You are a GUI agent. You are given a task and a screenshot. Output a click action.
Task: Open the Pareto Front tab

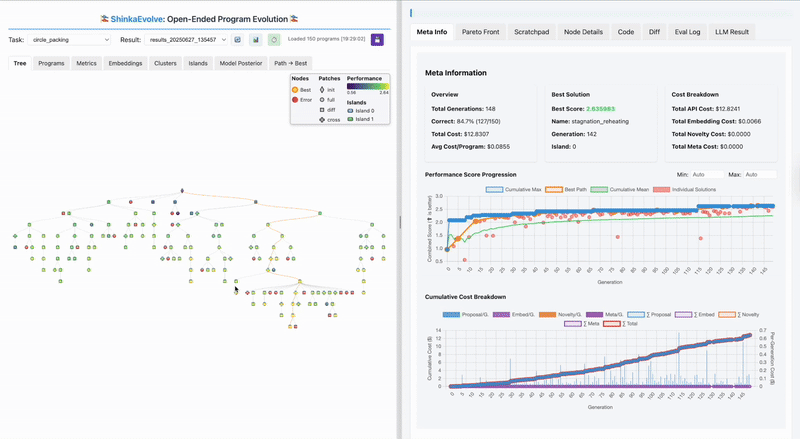pos(483,32)
